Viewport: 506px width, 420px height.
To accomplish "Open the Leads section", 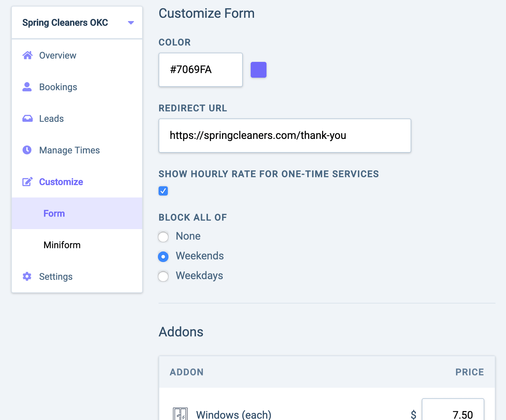I will 51,118.
